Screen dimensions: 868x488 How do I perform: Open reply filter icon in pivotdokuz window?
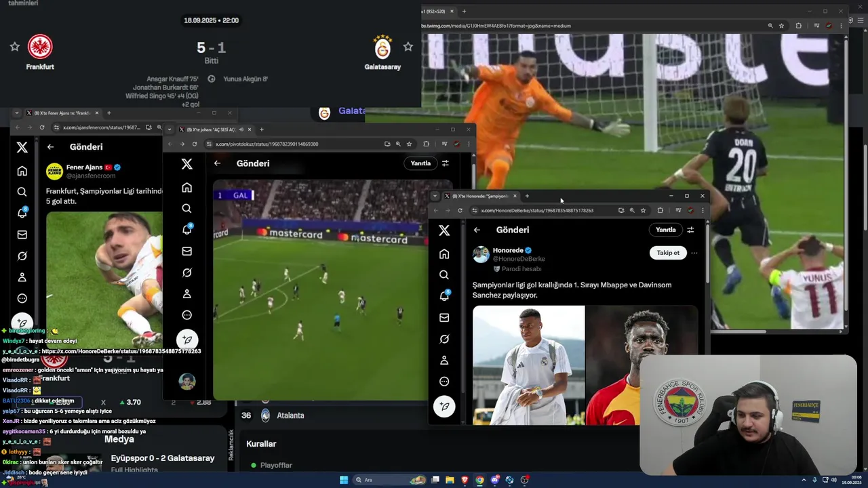click(x=446, y=163)
